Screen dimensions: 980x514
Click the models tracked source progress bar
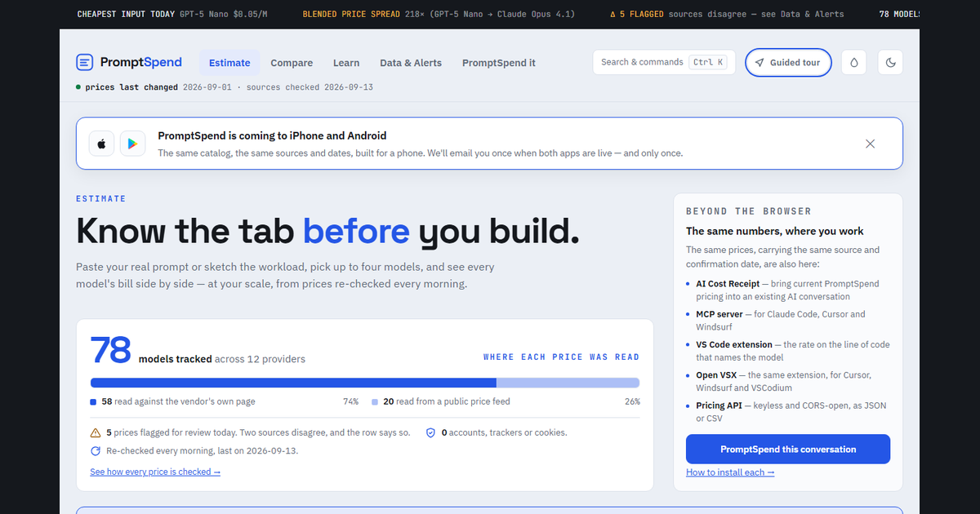coord(365,383)
